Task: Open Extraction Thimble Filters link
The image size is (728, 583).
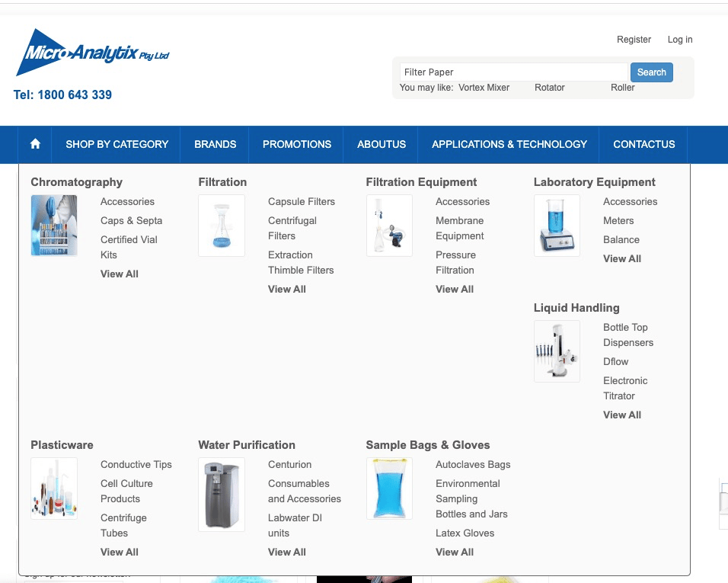Action: click(x=301, y=262)
